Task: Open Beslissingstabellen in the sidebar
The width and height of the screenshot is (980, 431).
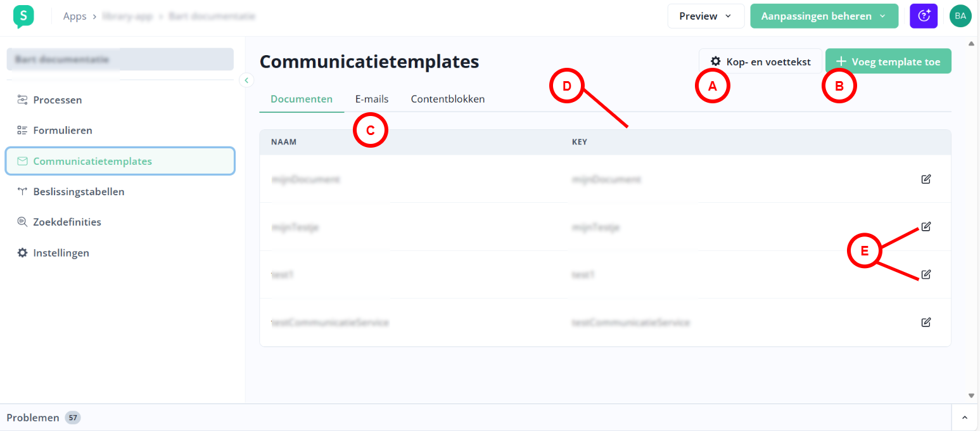Action: pyautogui.click(x=79, y=191)
